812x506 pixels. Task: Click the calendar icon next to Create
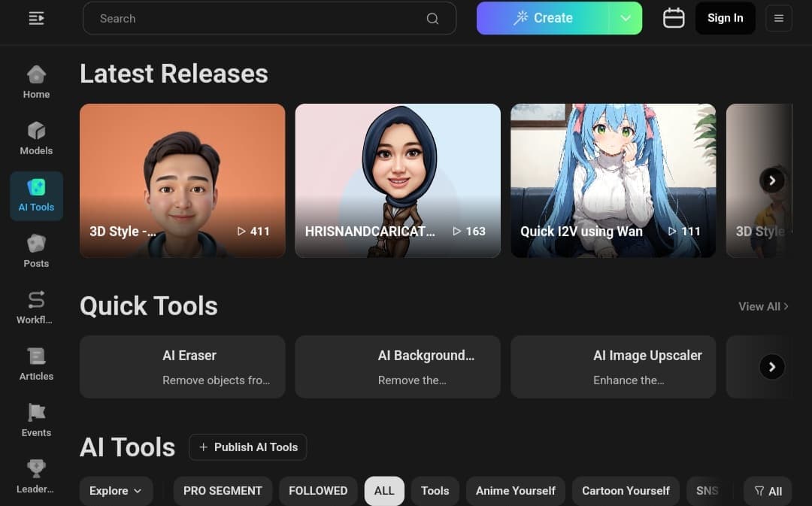tap(674, 18)
